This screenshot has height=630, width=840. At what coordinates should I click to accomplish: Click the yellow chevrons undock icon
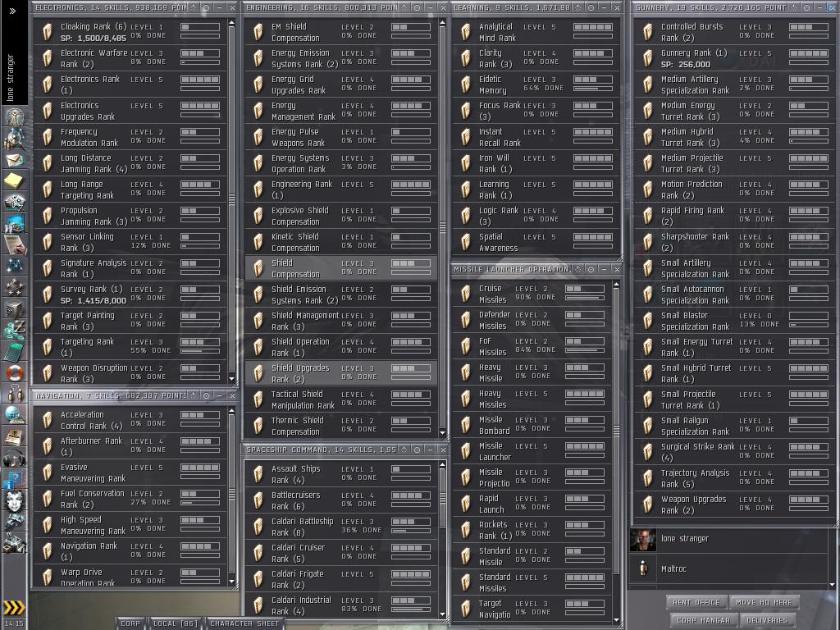[15, 607]
